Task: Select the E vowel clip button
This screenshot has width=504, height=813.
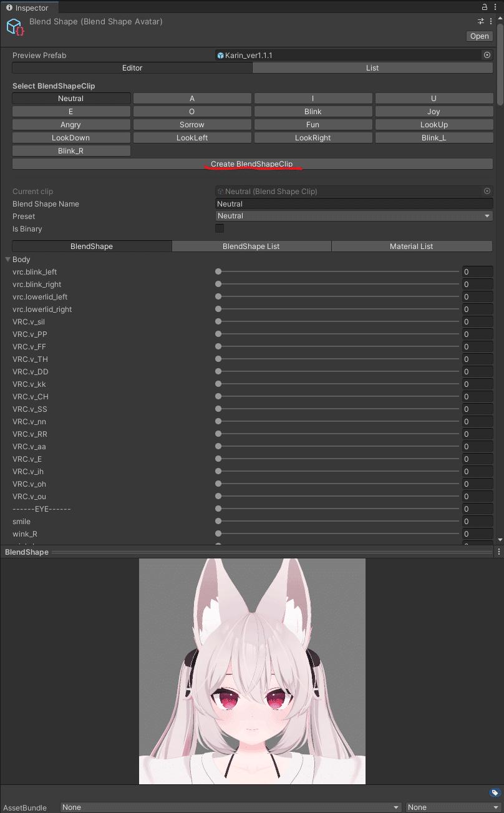Action: 71,112
